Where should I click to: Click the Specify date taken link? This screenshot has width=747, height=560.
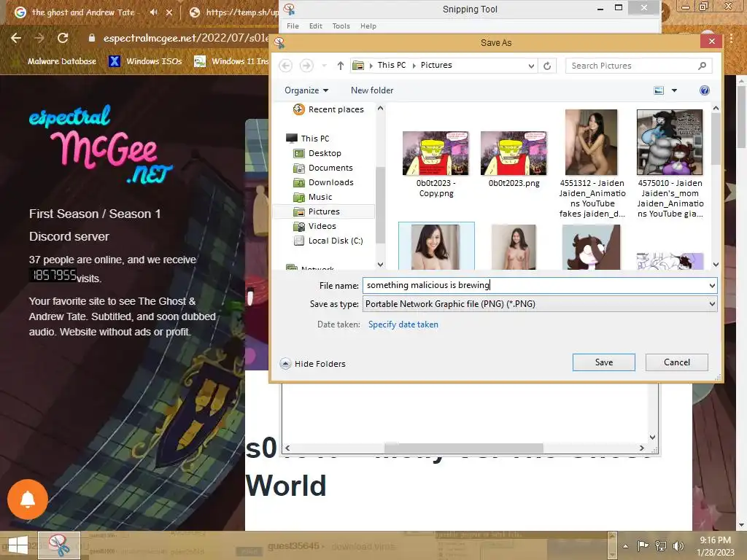pos(403,324)
